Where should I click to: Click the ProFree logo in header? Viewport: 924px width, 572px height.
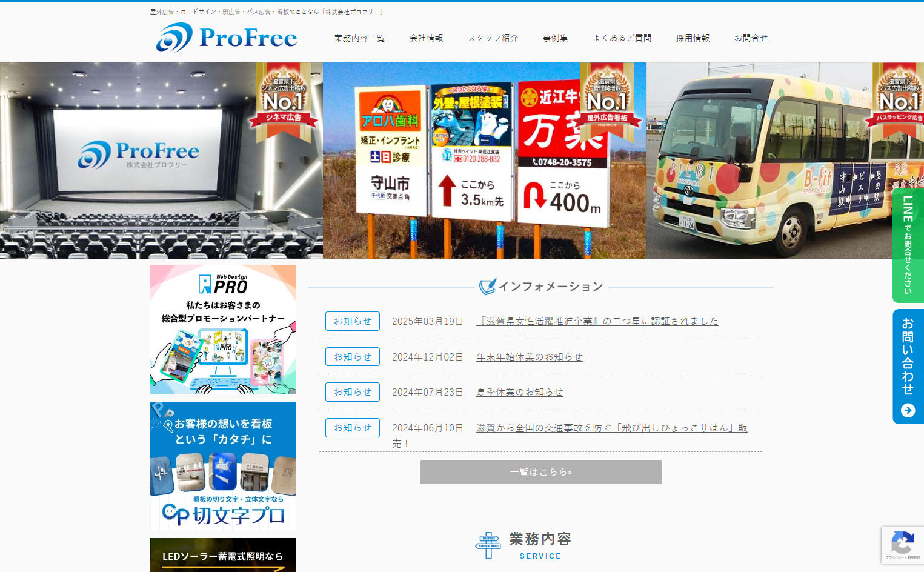coord(227,38)
